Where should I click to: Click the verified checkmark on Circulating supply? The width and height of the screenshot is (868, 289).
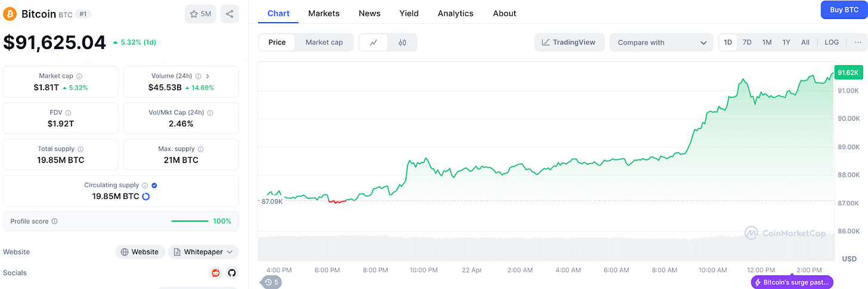click(x=154, y=186)
